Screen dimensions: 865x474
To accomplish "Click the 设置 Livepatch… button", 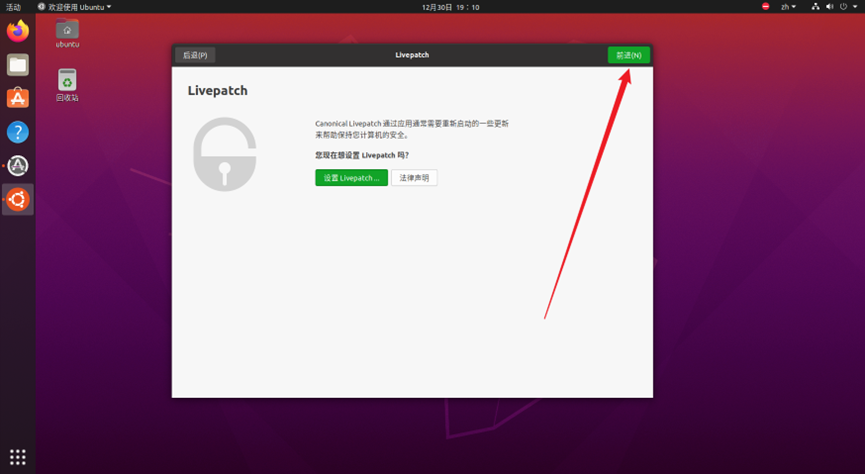I will pos(351,178).
